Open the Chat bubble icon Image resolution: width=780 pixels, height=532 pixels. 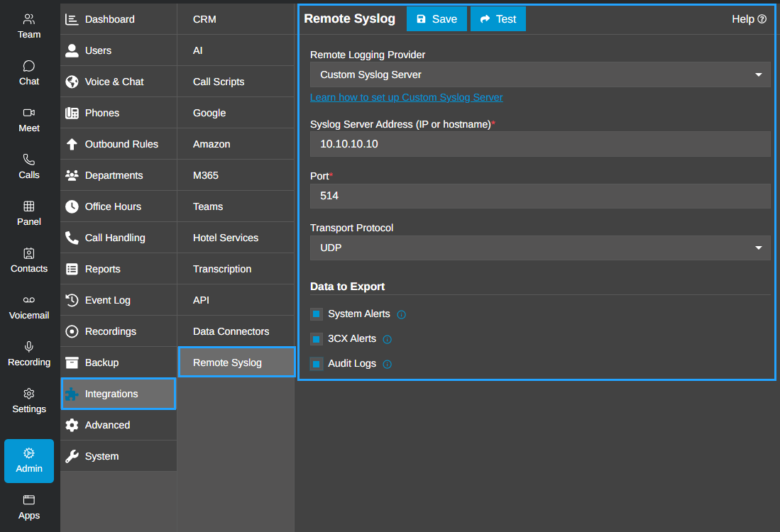[x=29, y=66]
